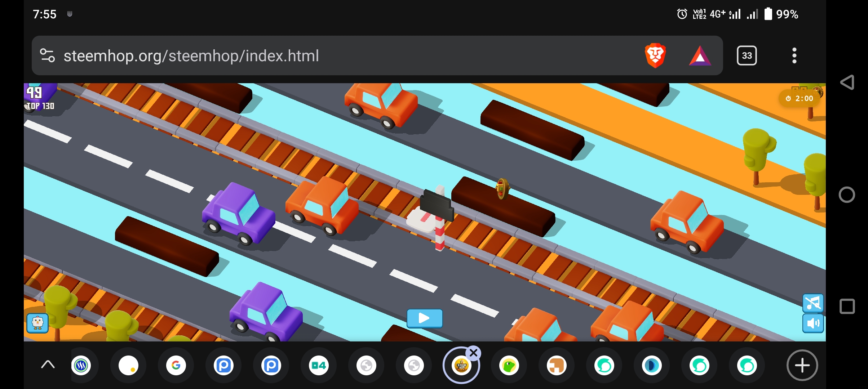The height and width of the screenshot is (389, 868).
Task: Collect the gold coin on the log
Action: tap(502, 188)
